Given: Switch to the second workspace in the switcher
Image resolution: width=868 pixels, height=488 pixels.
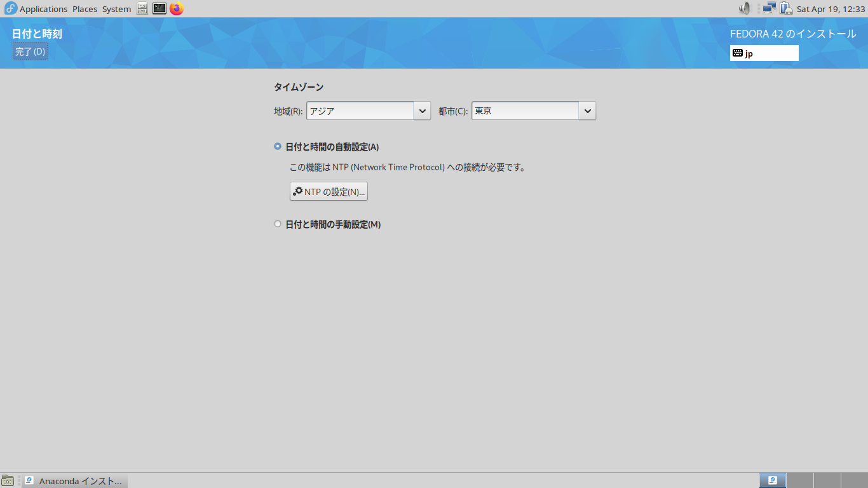Looking at the screenshot, I should click(800, 480).
